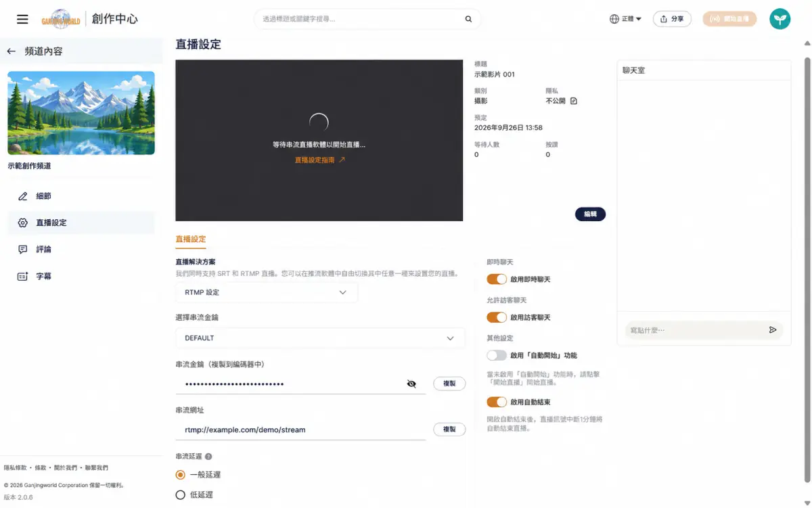
Task: Click the pencil icon next to 細節
Action: pyautogui.click(x=23, y=196)
